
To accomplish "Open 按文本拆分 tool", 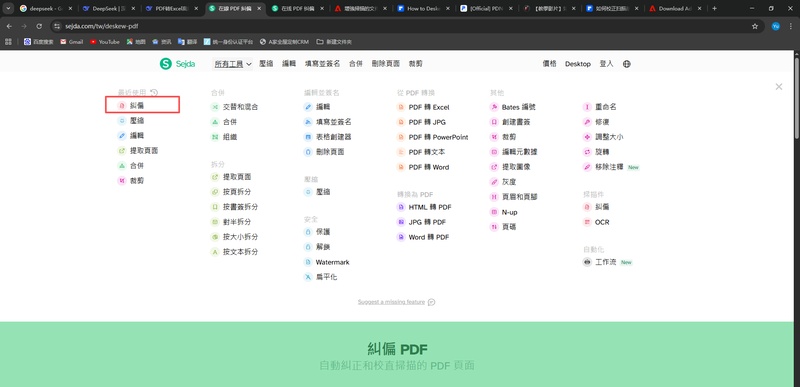I will click(240, 251).
